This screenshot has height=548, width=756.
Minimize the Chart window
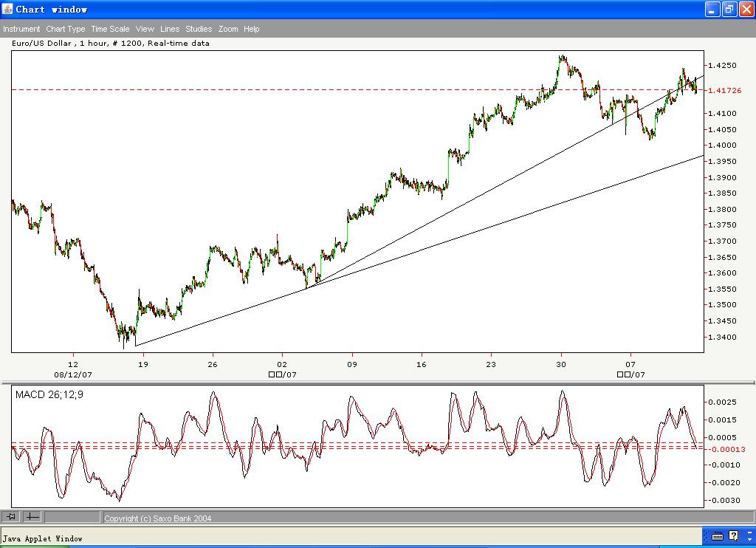click(x=712, y=9)
